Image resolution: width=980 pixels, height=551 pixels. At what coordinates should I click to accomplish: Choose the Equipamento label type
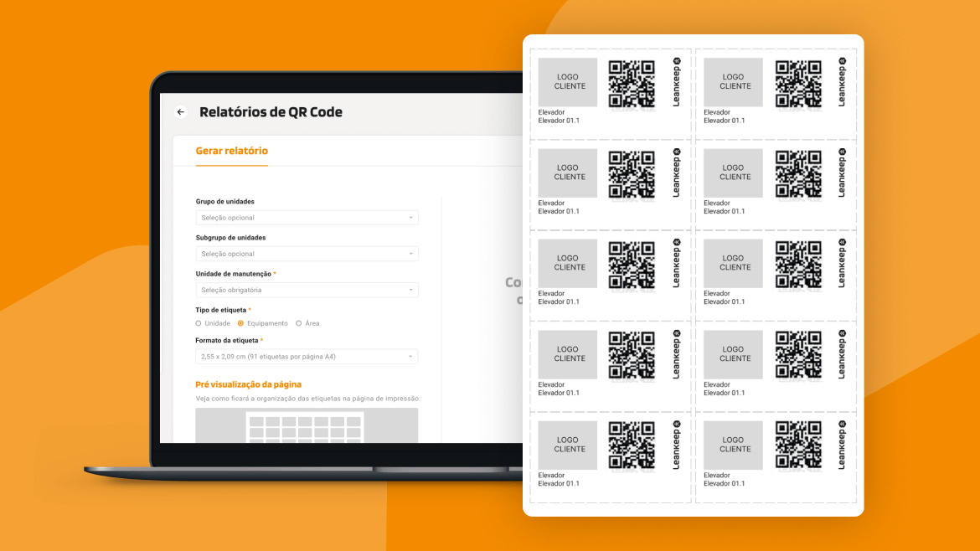[240, 323]
